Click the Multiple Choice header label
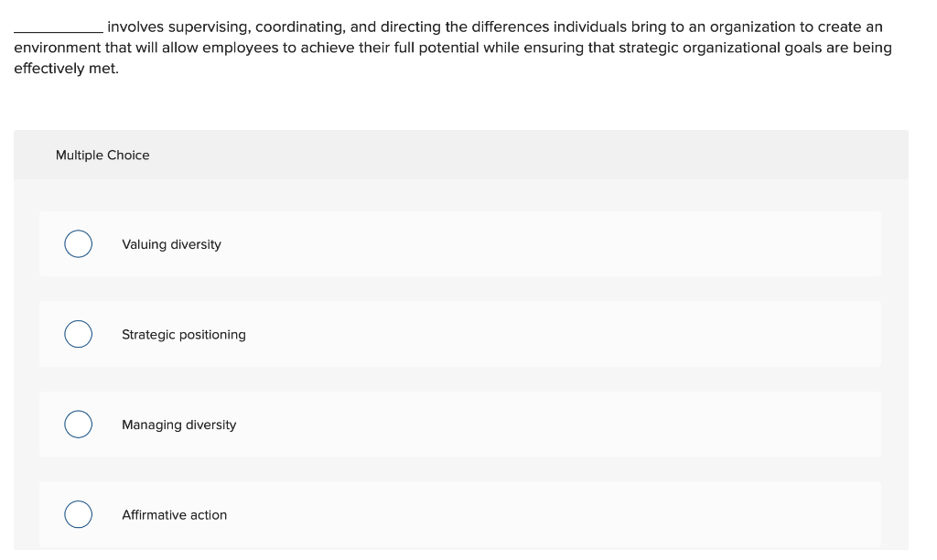 coord(102,155)
